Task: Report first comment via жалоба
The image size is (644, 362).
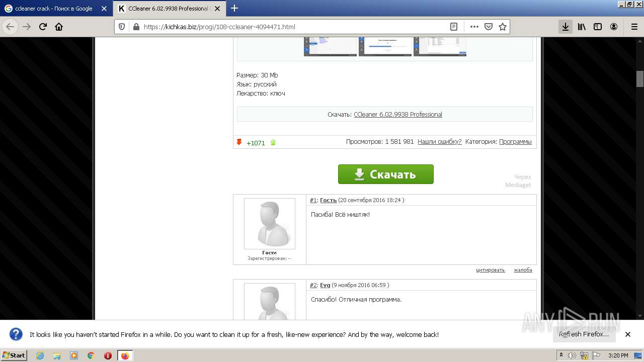Action: pos(523,270)
